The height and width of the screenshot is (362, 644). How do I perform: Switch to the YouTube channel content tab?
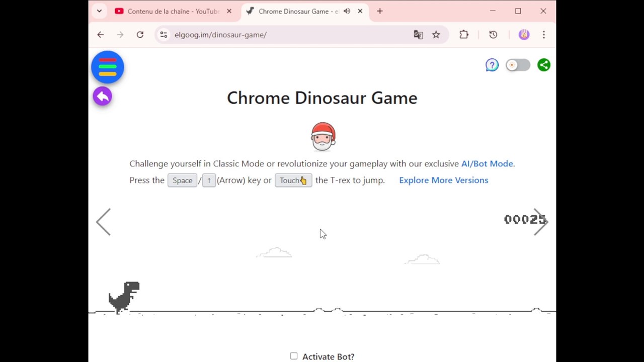point(173,11)
